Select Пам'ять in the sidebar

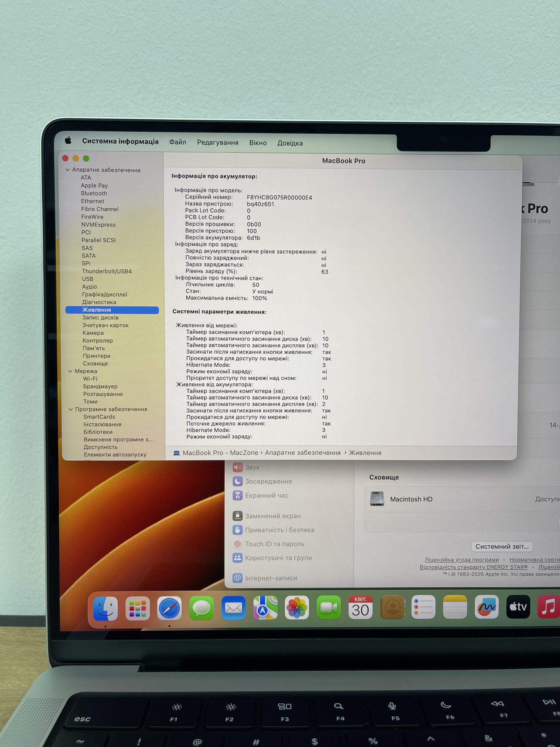tap(94, 348)
